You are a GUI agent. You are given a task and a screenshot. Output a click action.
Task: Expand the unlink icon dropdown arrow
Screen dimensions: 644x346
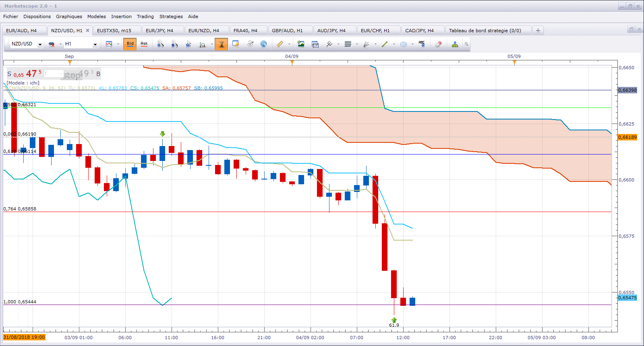(60, 44)
